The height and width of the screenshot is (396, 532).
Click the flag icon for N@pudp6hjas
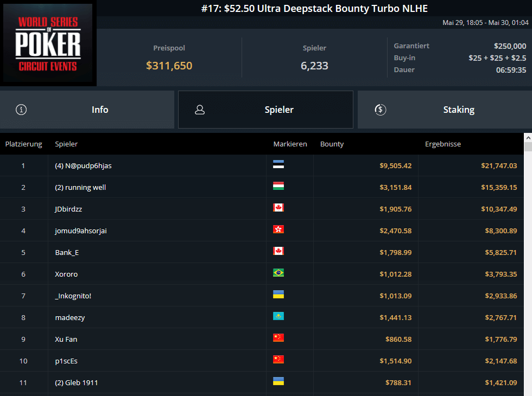[x=278, y=165]
